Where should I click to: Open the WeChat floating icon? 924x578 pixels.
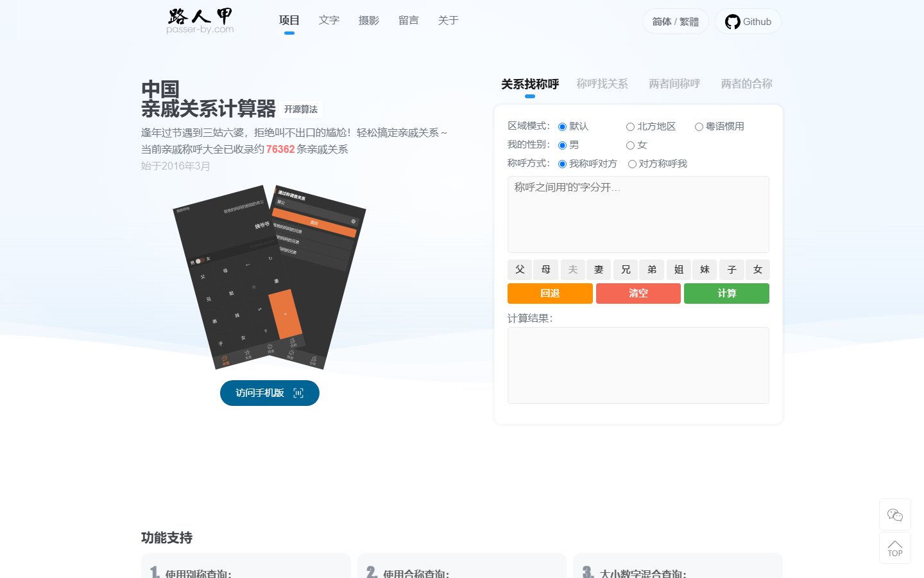coord(895,514)
